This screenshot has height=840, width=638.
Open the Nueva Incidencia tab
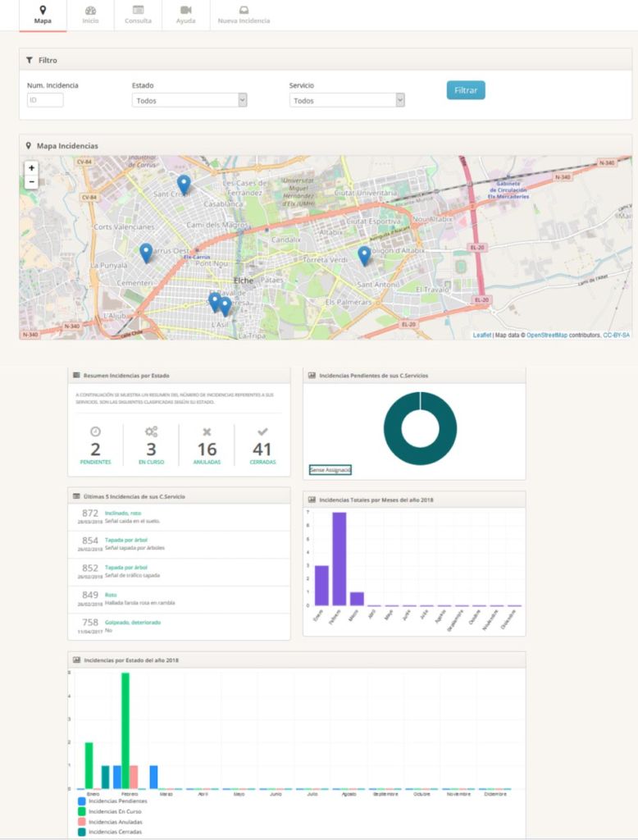pyautogui.click(x=244, y=15)
